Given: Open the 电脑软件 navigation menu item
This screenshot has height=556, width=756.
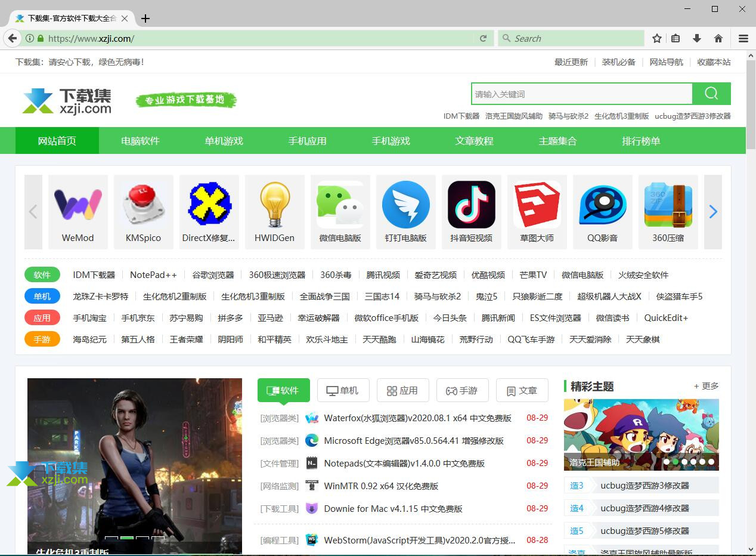Looking at the screenshot, I should point(140,141).
